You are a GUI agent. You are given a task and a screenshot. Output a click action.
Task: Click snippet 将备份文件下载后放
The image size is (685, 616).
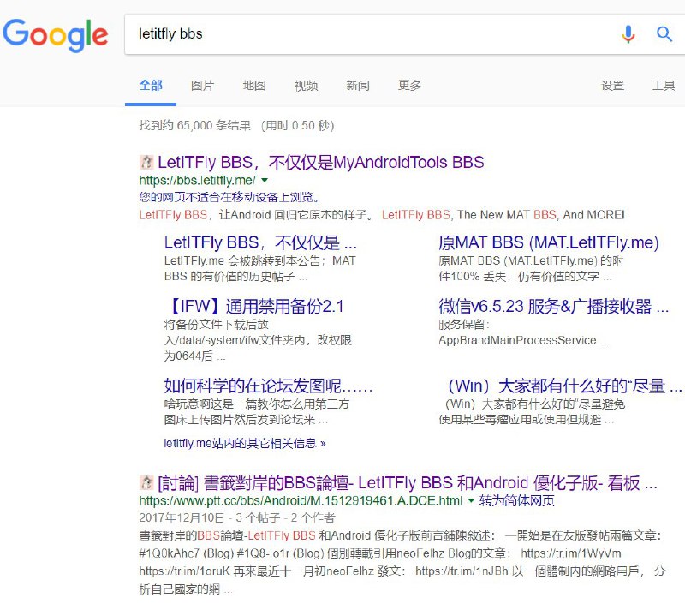[258, 340]
